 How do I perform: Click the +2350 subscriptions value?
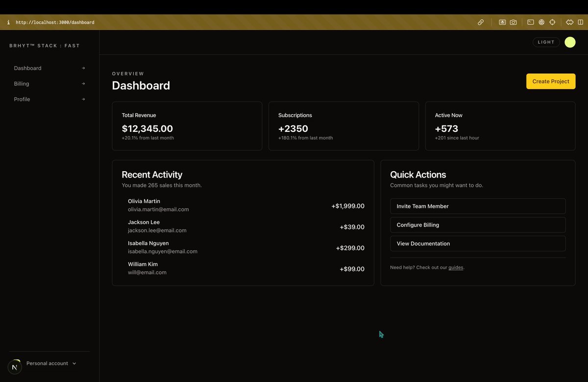(293, 128)
